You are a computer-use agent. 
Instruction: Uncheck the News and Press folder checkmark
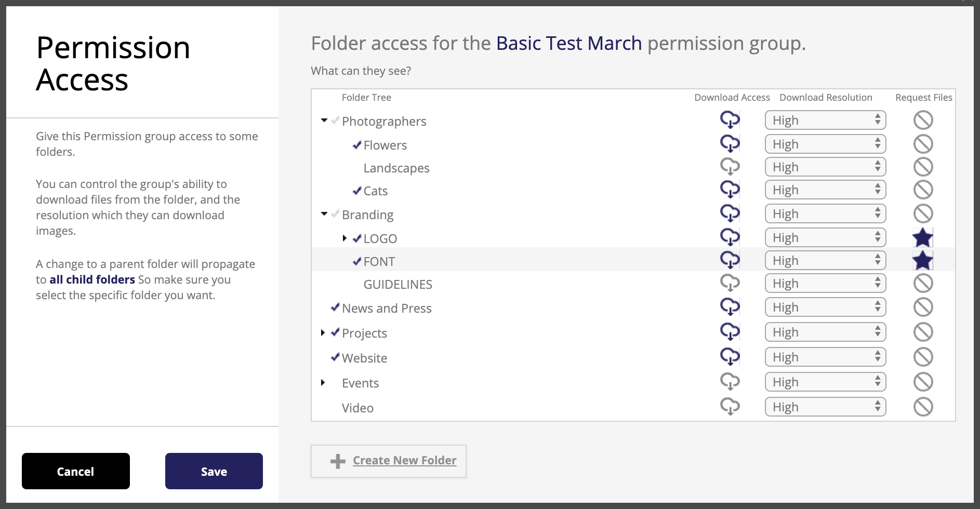(x=335, y=307)
